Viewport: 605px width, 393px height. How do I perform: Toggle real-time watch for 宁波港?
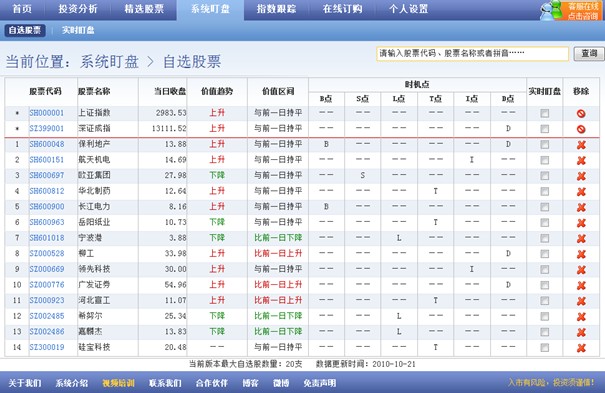click(x=544, y=238)
